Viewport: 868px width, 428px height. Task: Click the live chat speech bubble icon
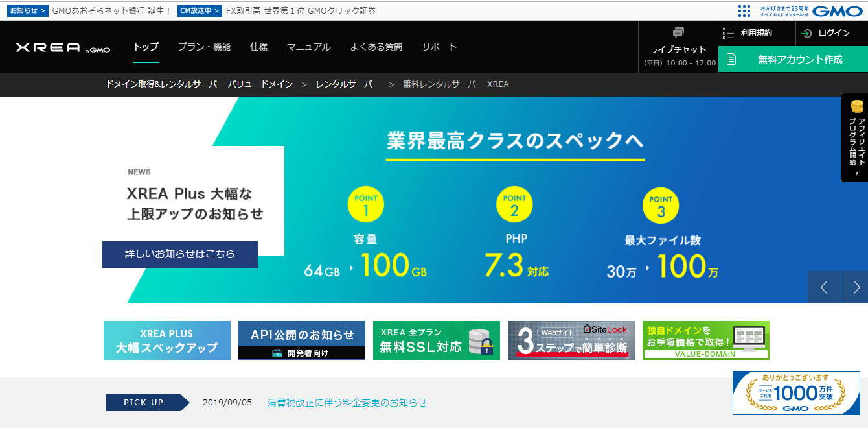click(678, 32)
